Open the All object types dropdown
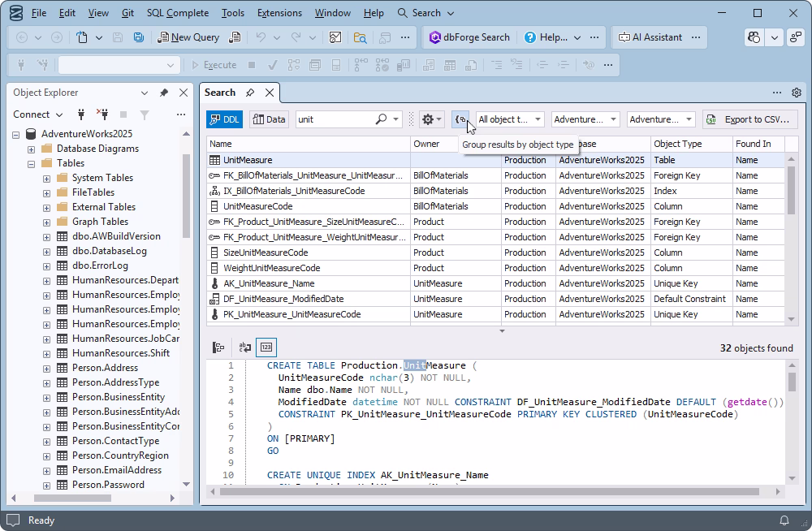812x531 pixels. [508, 119]
